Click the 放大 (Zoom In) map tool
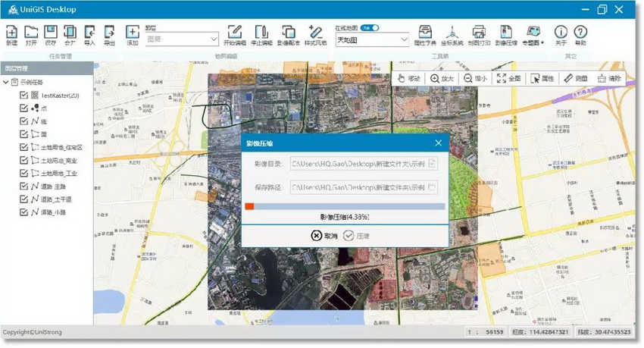644x348 pixels. point(442,78)
